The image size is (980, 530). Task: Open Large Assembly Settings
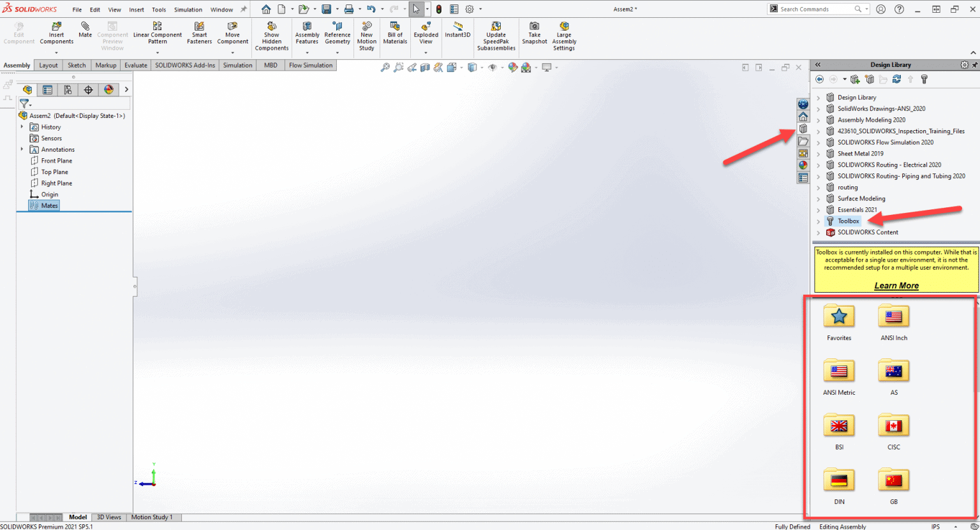pos(564,36)
